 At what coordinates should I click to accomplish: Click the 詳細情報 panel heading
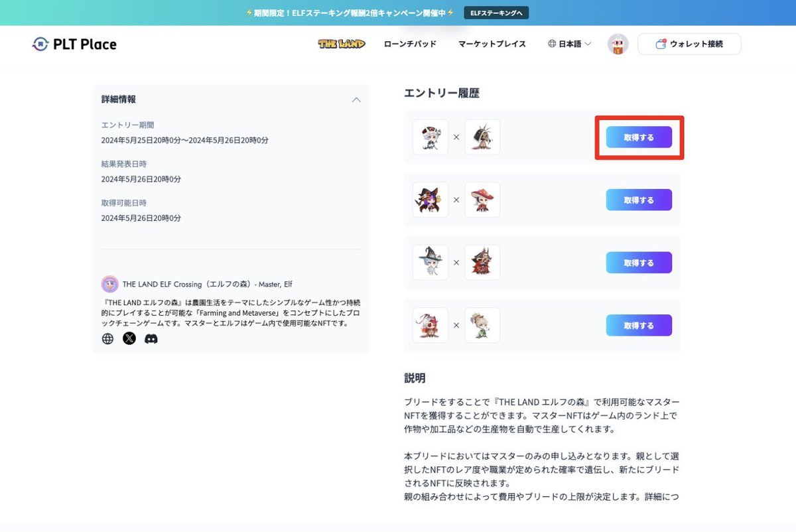coord(119,99)
